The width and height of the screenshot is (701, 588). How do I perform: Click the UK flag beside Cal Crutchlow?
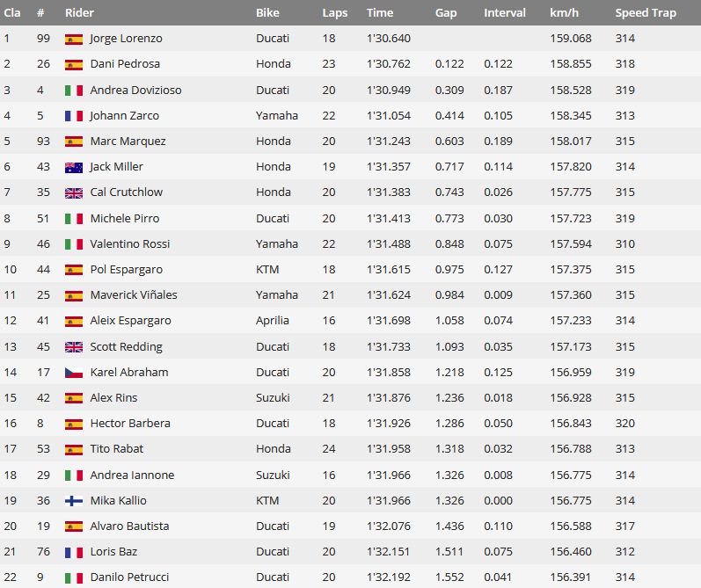(x=74, y=193)
